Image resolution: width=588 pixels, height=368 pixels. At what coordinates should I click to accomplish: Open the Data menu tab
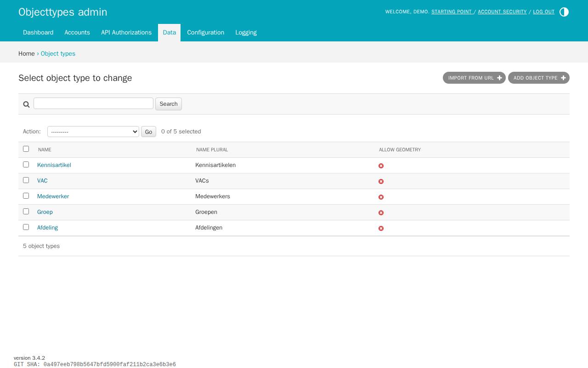point(170,33)
